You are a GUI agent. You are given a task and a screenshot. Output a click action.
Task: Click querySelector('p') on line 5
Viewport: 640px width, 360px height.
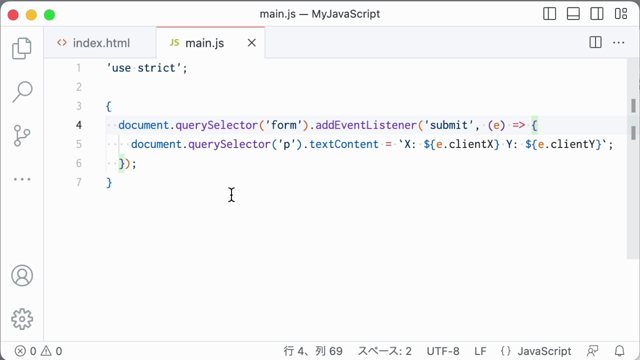click(245, 144)
